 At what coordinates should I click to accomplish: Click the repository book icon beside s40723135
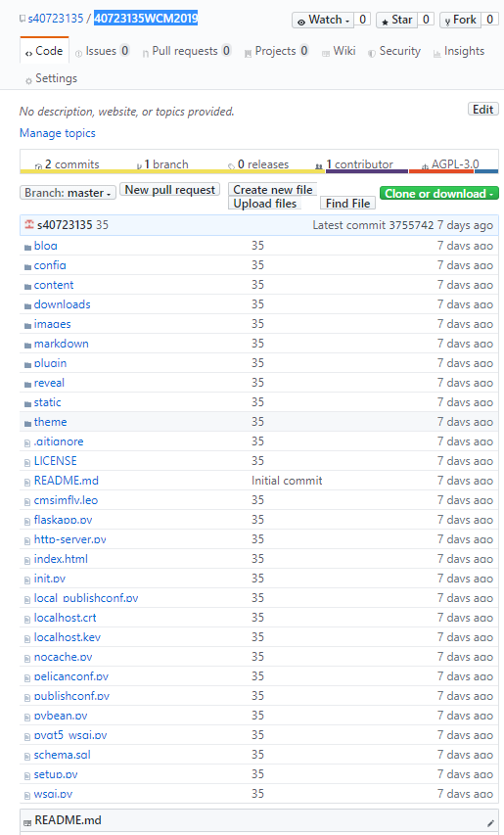pos(23,19)
